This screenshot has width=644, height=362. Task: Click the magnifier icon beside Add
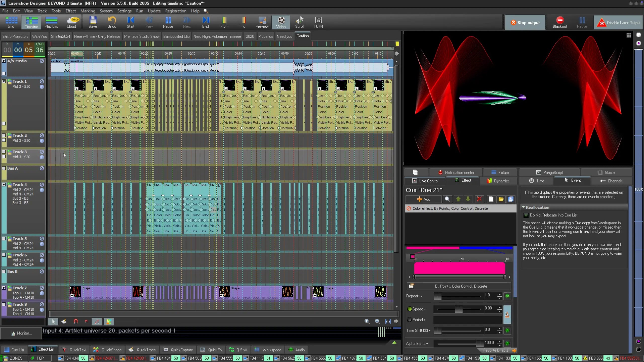click(x=447, y=199)
